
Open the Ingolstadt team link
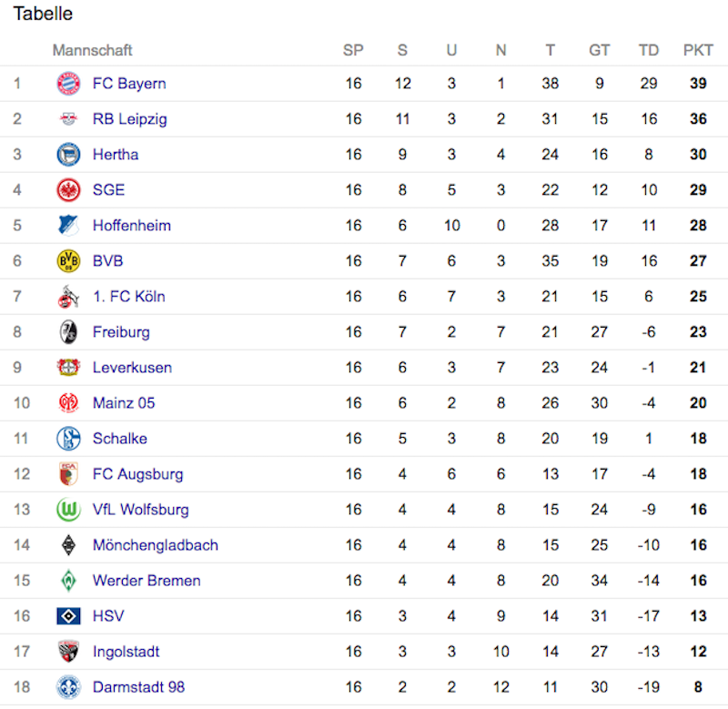(x=126, y=652)
